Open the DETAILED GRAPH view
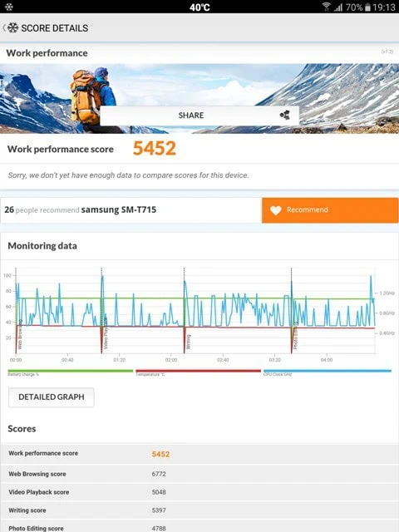 52,397
